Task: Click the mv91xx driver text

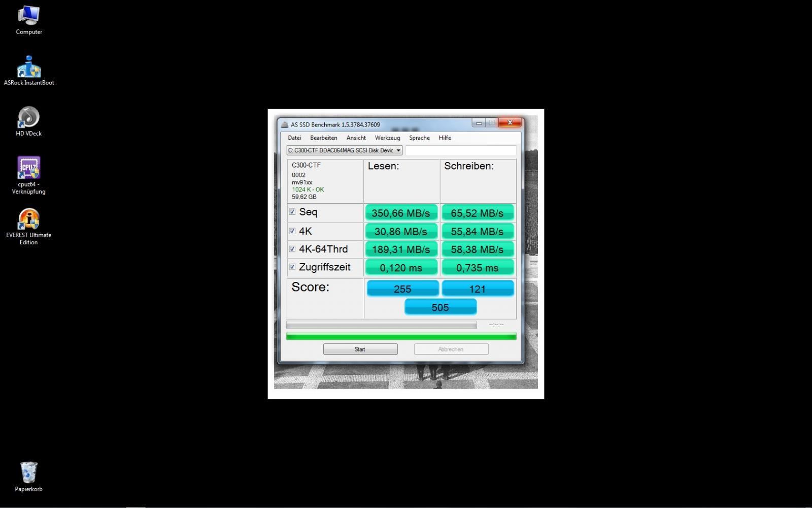Action: coord(302,182)
